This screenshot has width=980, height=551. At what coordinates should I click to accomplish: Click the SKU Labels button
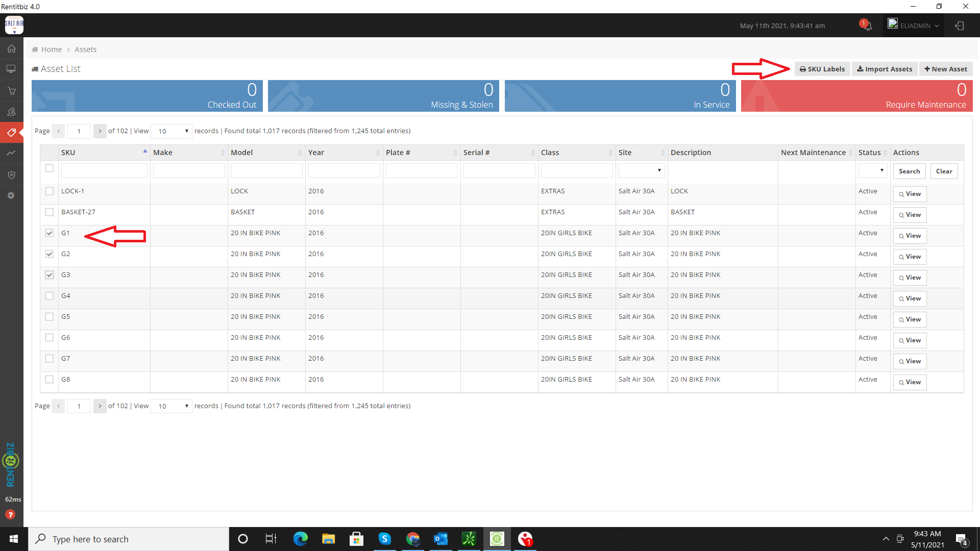point(822,69)
